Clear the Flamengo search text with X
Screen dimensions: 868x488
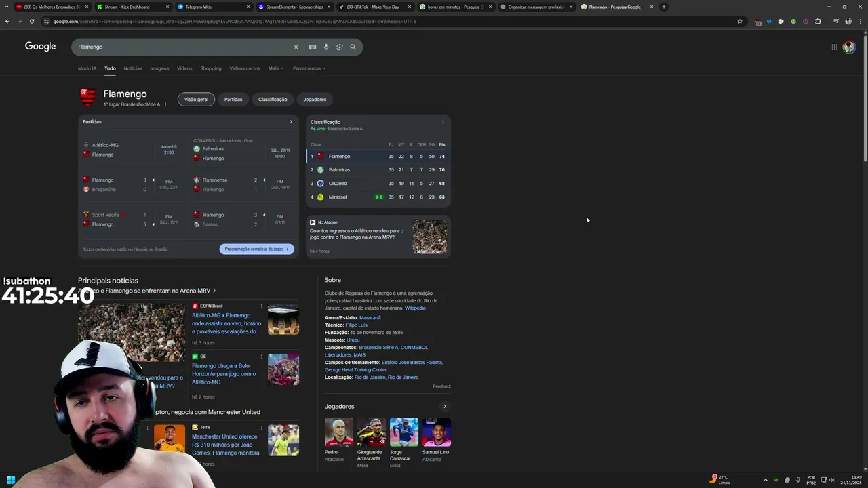point(296,47)
